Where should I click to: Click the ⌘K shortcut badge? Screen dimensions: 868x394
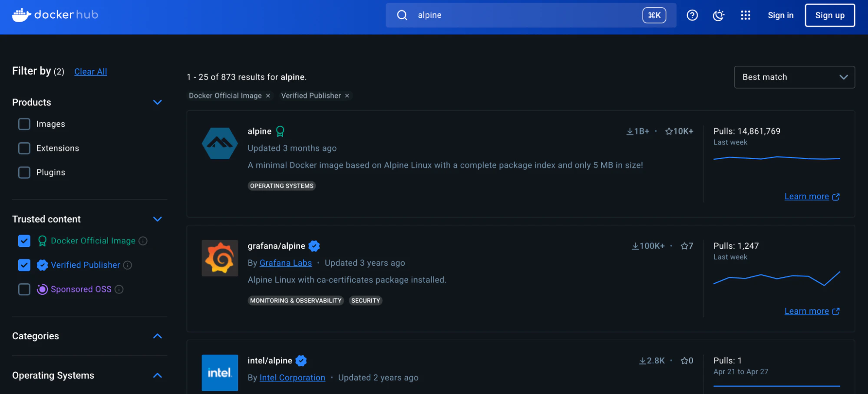(x=654, y=15)
